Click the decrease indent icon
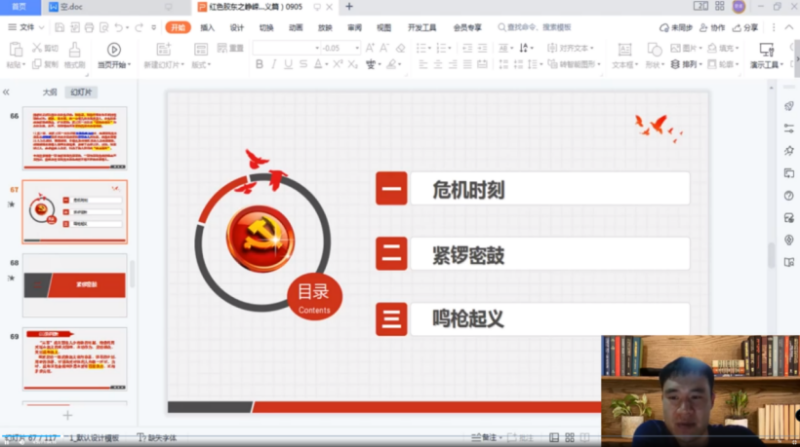The image size is (800, 447). pyautogui.click(x=467, y=48)
